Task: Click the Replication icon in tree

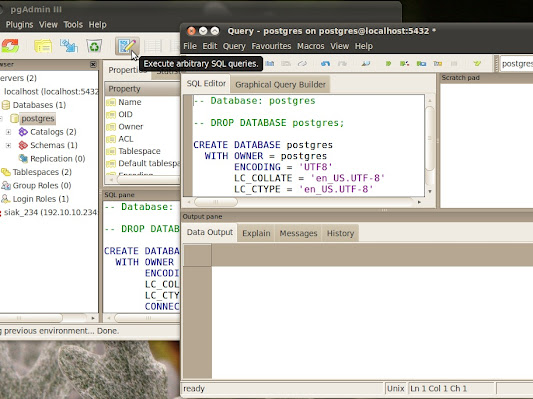Action: tap(23, 158)
